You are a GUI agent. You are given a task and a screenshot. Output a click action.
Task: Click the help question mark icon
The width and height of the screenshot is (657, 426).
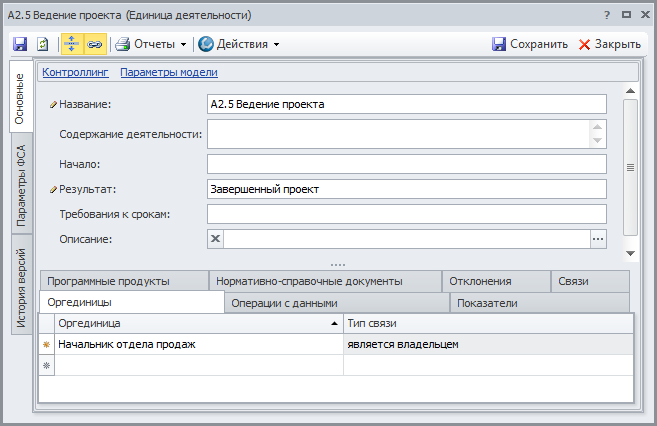tap(606, 16)
